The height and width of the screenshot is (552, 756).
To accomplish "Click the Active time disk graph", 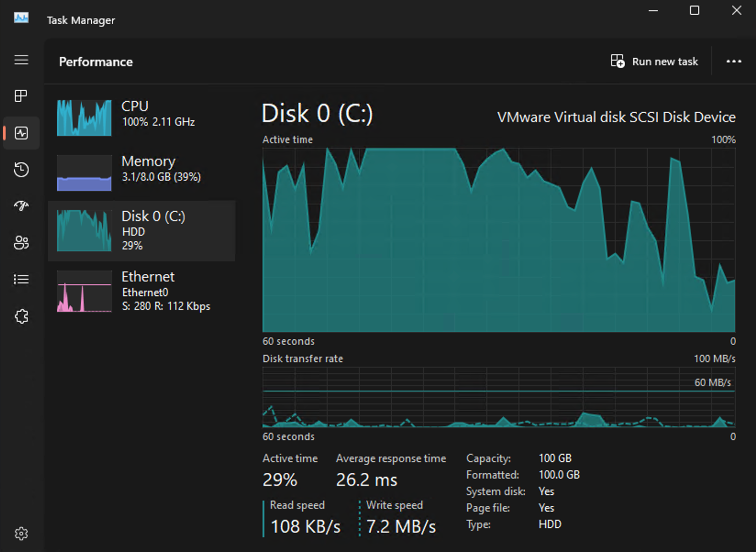I will pos(499,240).
